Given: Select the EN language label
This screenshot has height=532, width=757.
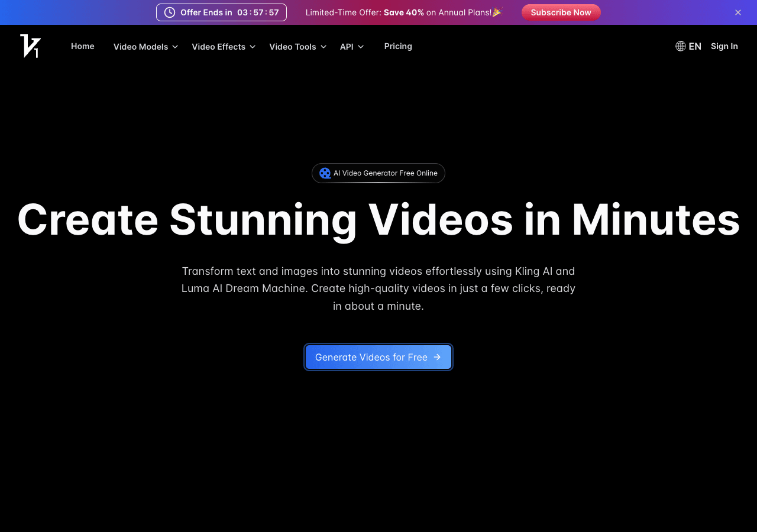Looking at the screenshot, I should tap(695, 46).
